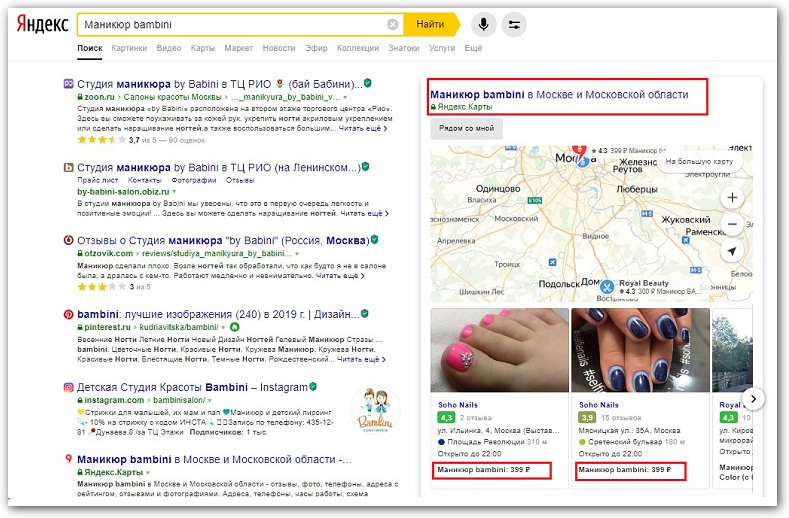Expand the Ещё tab menu
The image size is (789, 518).
[473, 48]
